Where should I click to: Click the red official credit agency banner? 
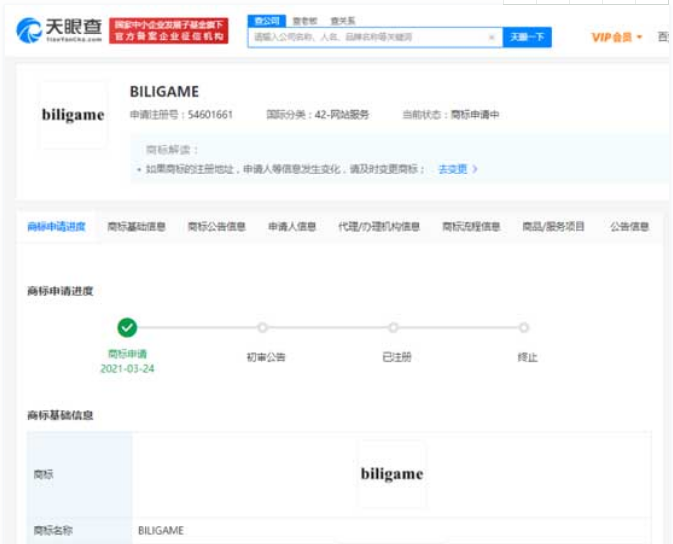(x=169, y=30)
